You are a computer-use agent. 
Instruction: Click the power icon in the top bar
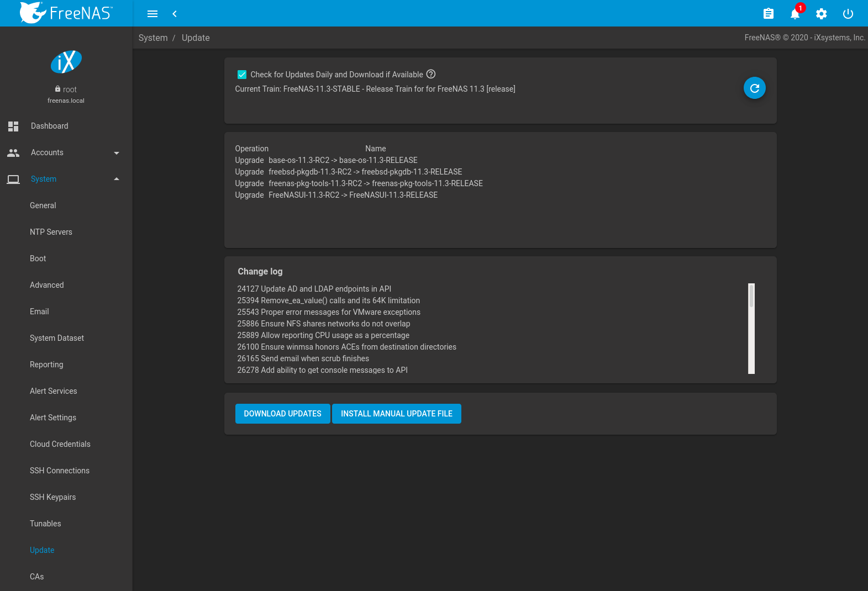click(848, 14)
